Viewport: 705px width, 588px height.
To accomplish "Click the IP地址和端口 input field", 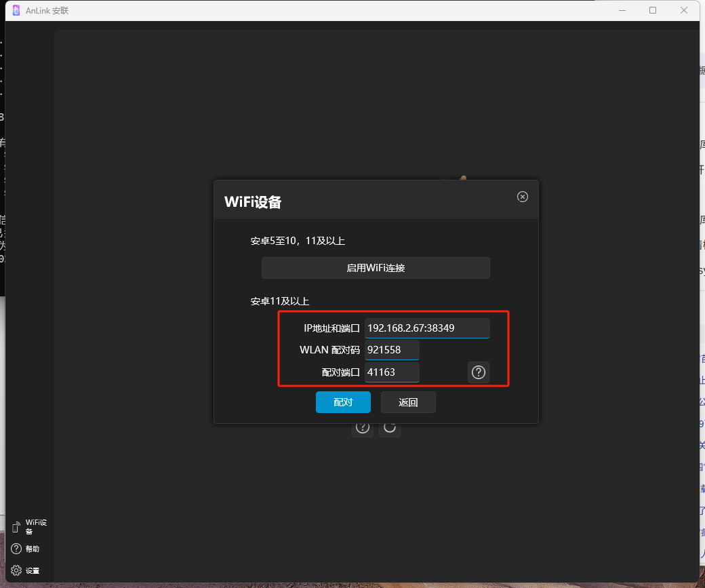I will 427,328.
